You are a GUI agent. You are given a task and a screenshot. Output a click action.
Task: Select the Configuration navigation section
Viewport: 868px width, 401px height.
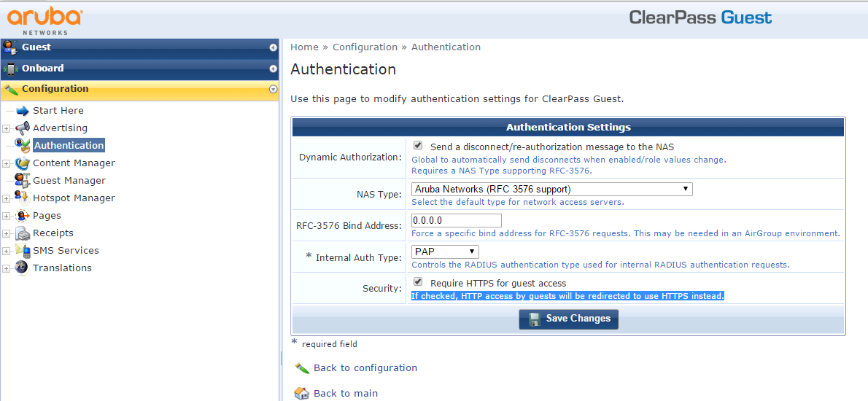click(x=139, y=89)
